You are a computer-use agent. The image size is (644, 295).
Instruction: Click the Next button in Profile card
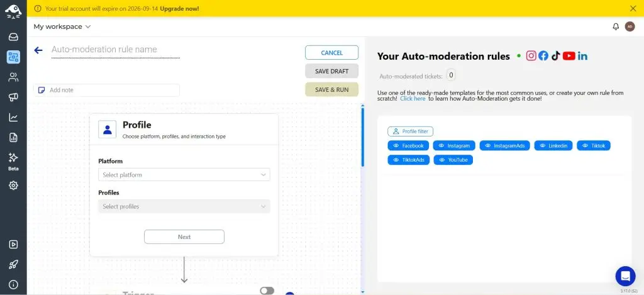184,237
